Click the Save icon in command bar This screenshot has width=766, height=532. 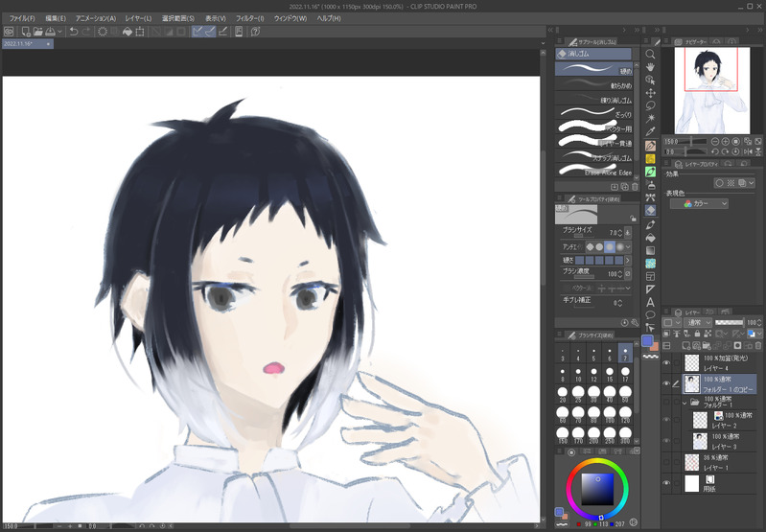[50, 32]
